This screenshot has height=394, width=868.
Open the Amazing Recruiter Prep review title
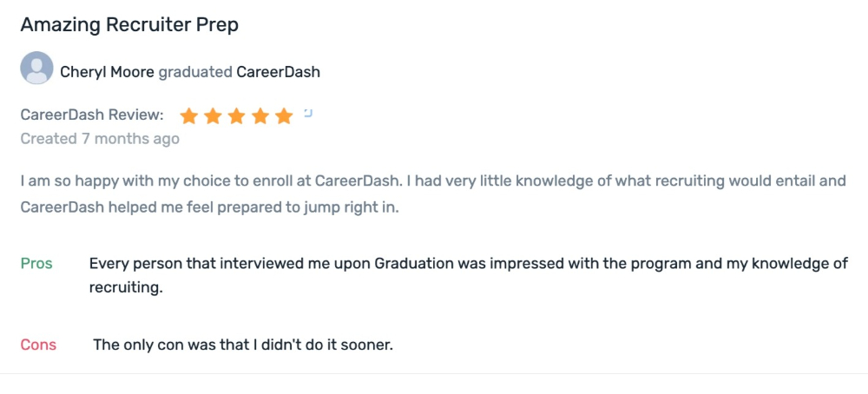coord(129,25)
